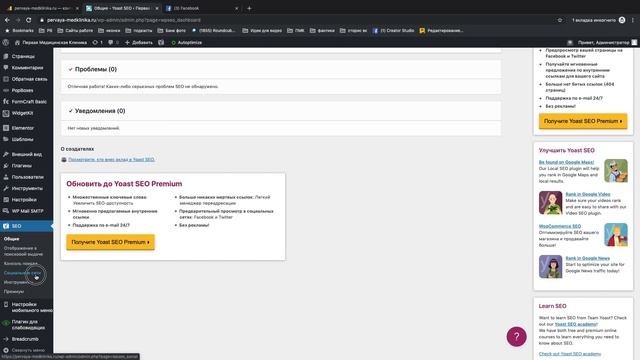Click Получите Yoast SEO Premium in main card
The height and width of the screenshot is (360, 640).
point(111,242)
